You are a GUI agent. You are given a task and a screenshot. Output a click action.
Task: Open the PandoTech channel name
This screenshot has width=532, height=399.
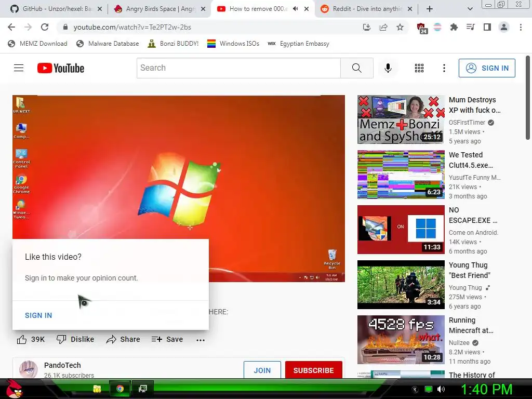click(x=62, y=365)
